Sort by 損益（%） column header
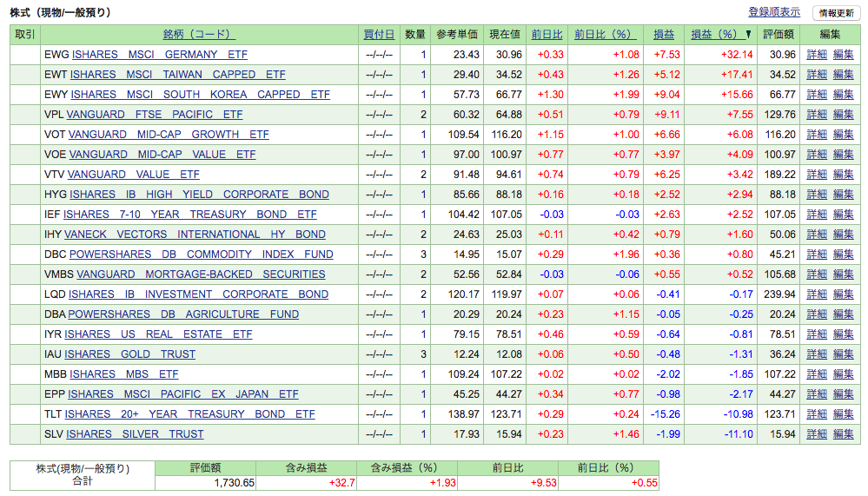The image size is (868, 496). pyautogui.click(x=718, y=35)
